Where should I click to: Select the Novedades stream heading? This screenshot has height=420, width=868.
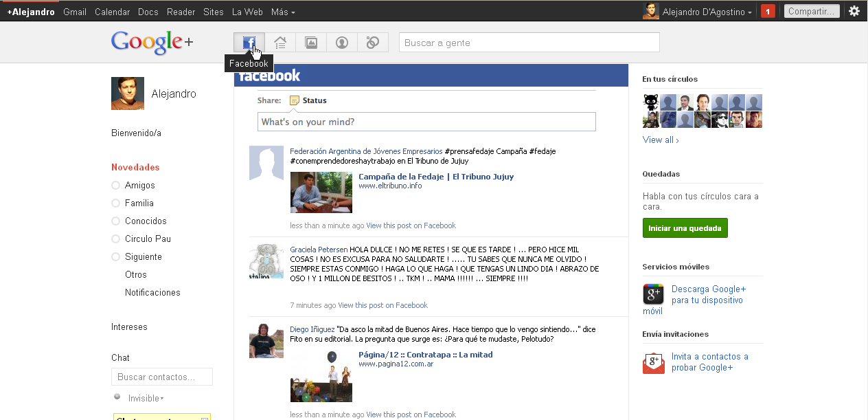tap(135, 167)
